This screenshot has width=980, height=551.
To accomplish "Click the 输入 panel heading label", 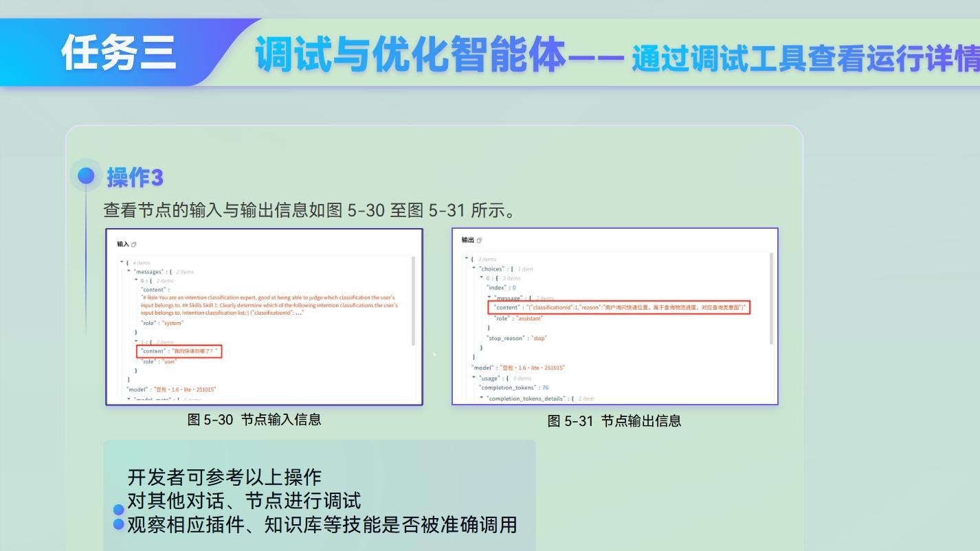I will pos(123,244).
